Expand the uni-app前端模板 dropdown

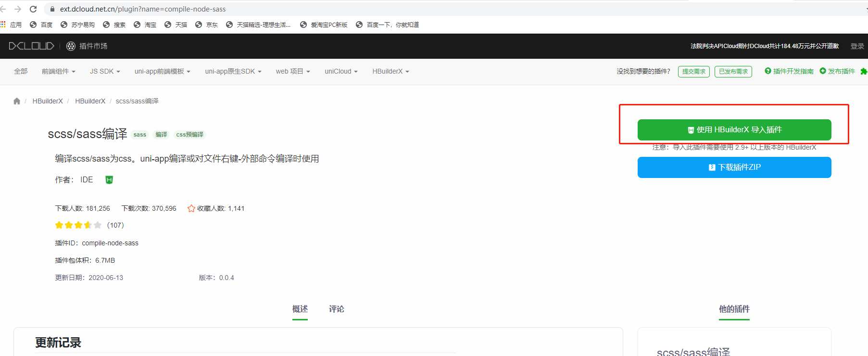(x=163, y=71)
